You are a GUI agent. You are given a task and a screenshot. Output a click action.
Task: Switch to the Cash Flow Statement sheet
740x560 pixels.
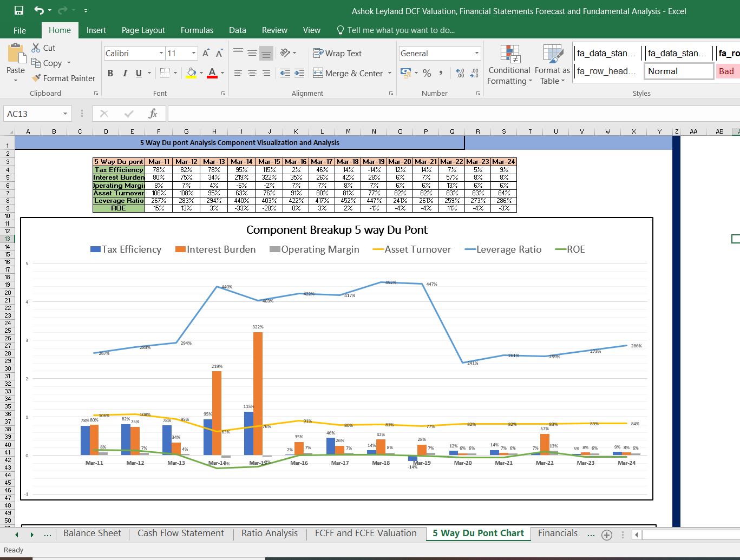[x=181, y=533]
